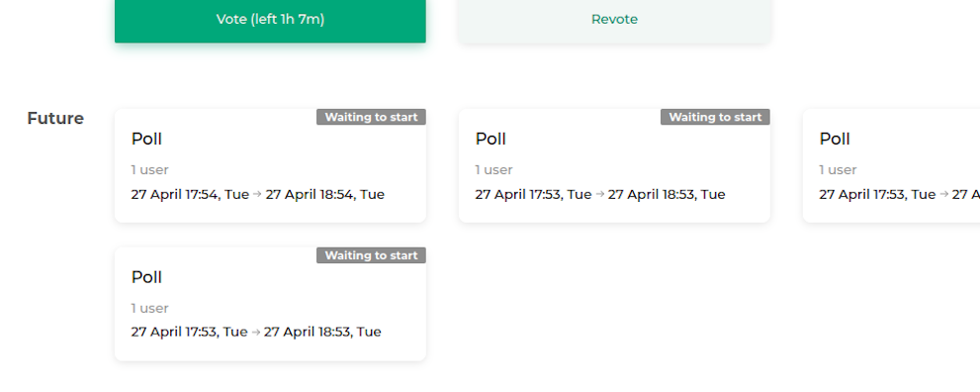
Task: Click the 1 user text on the first card
Action: pyautogui.click(x=150, y=169)
